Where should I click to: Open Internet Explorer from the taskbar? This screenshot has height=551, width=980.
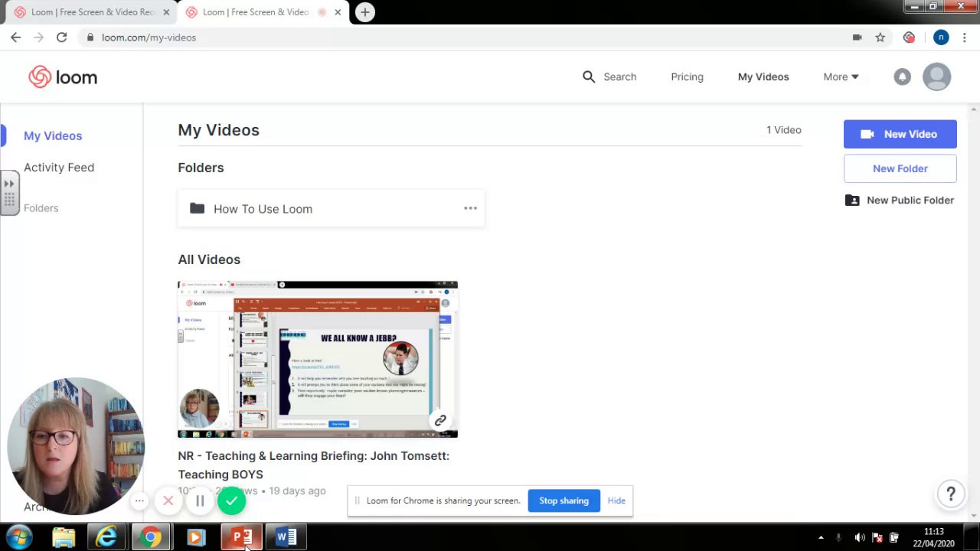(106, 537)
